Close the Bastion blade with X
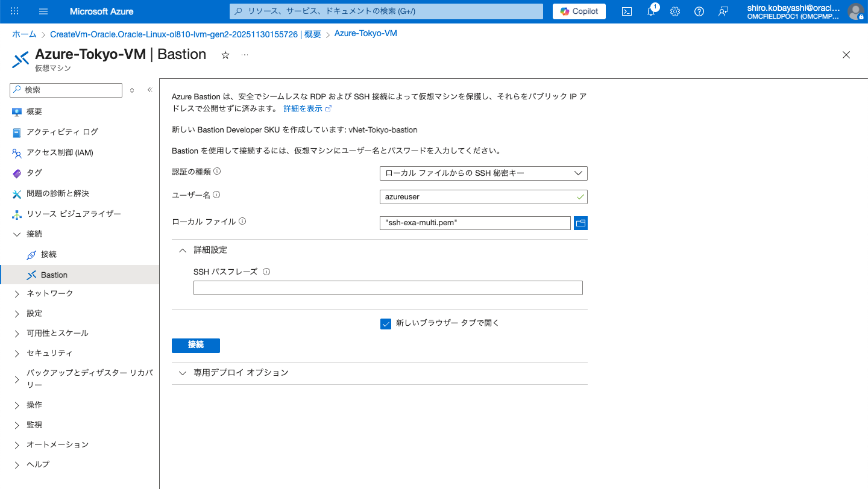The image size is (868, 489). [846, 55]
